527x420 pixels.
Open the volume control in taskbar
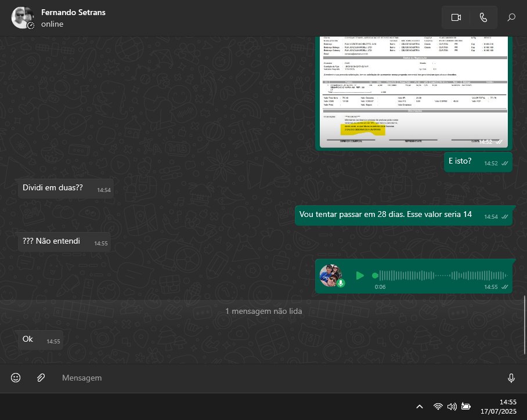pos(452,407)
